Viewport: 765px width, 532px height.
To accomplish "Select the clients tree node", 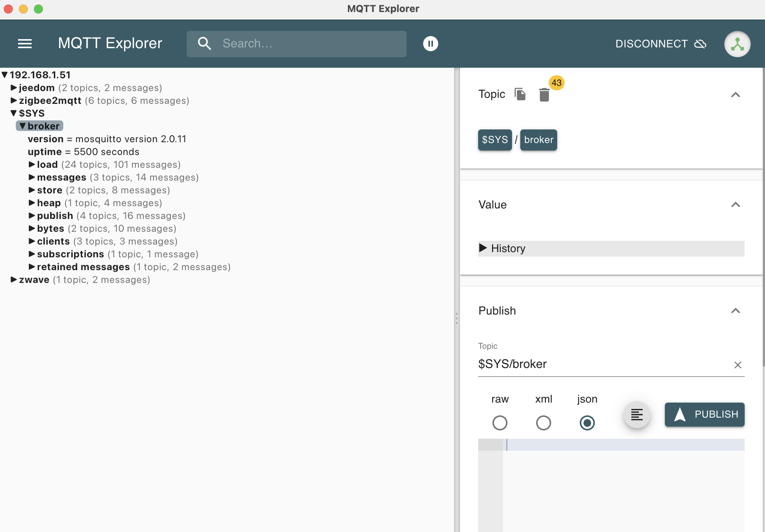I will (53, 241).
